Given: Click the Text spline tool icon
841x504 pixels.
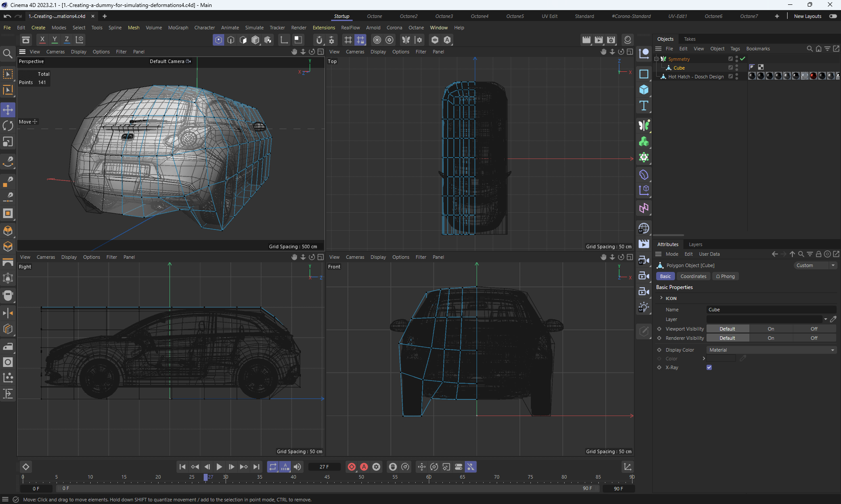Looking at the screenshot, I should click(643, 106).
